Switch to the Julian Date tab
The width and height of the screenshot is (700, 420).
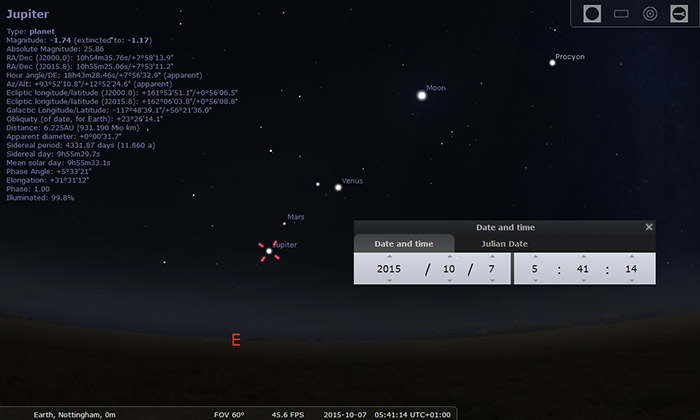[x=504, y=243]
